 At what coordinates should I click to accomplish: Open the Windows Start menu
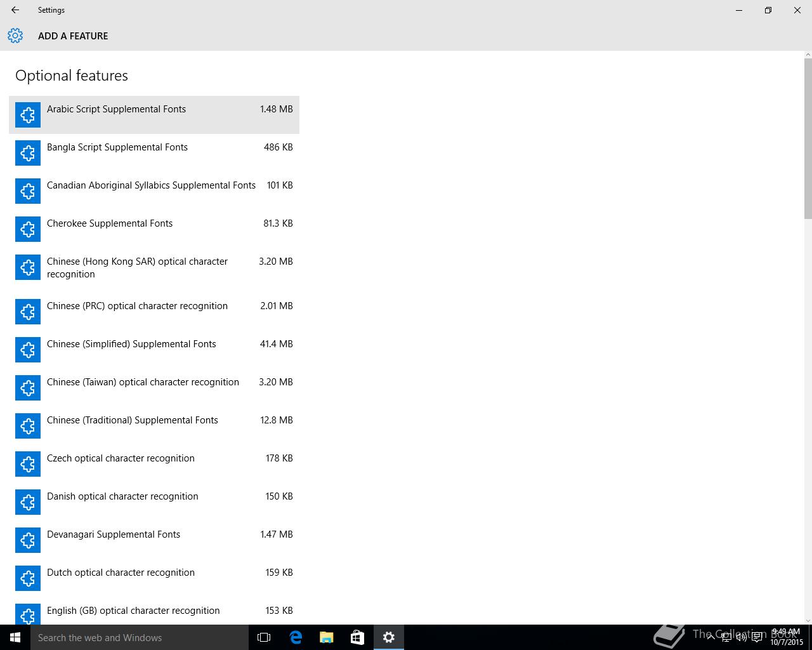tap(15, 637)
